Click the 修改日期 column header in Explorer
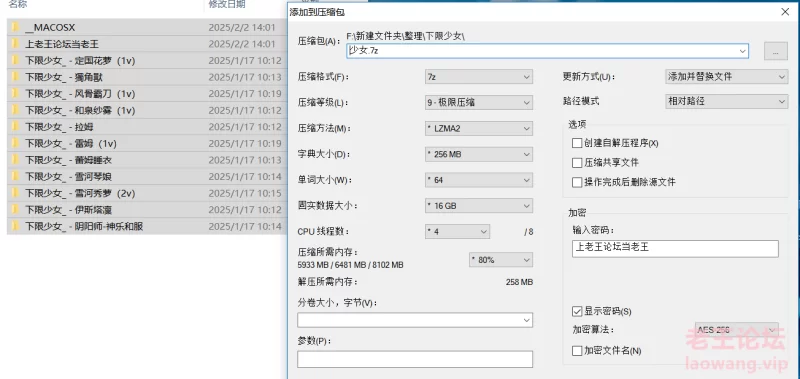Image resolution: width=800 pixels, height=379 pixels. pos(227,5)
